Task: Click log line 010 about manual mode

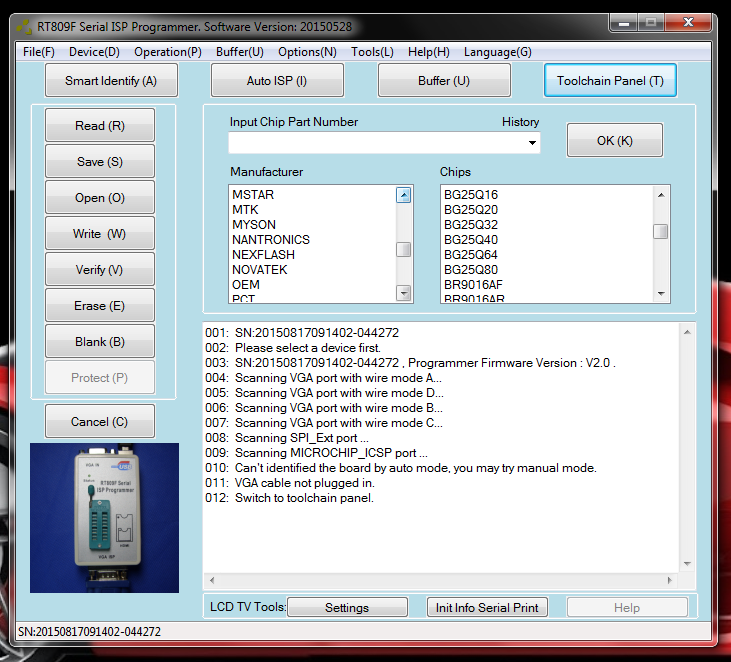Action: click(400, 468)
